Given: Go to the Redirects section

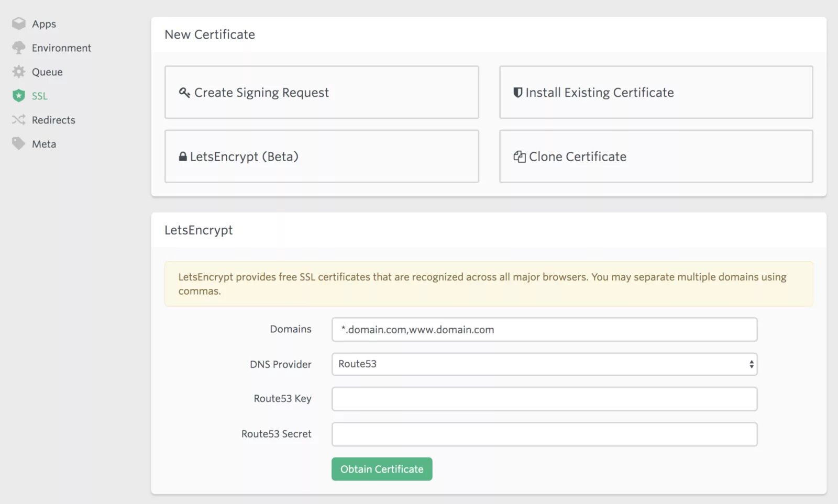Looking at the screenshot, I should pos(53,120).
